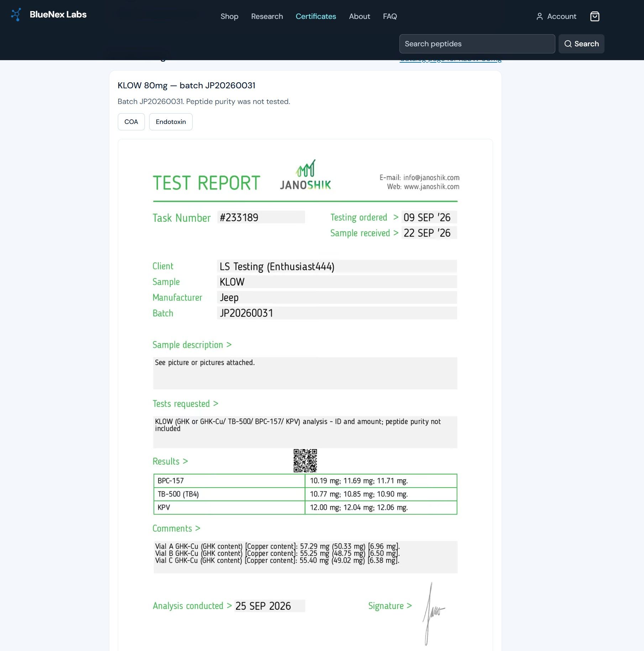Image resolution: width=644 pixels, height=651 pixels.
Task: Click the task number #233189
Action: coord(239,217)
